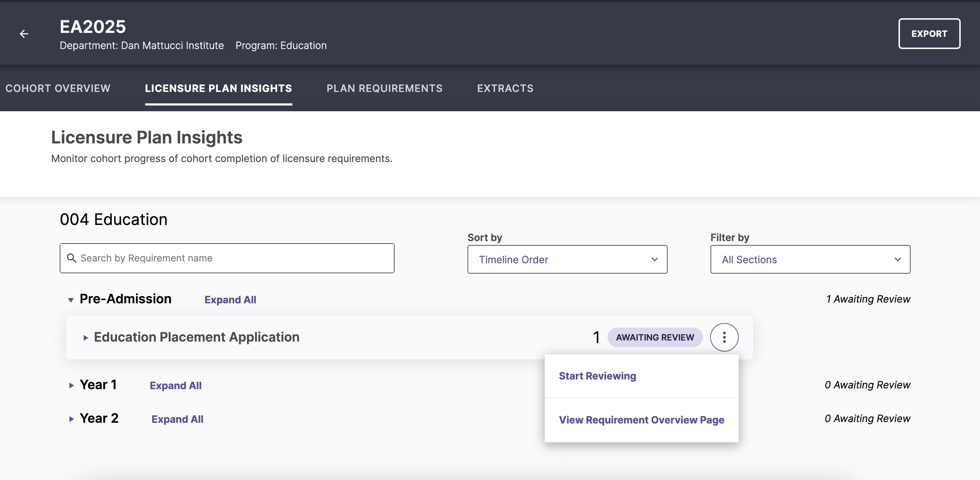The image size is (980, 480).
Task: Click '0 Awaiting Review' in Year 1 row
Action: click(867, 385)
